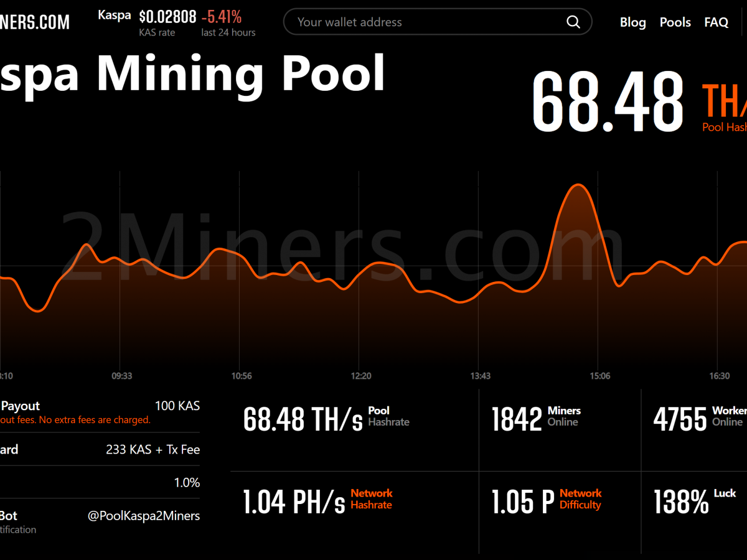Select the 4755 Workers Online stat
This screenshot has height=560, width=747.
681,419
